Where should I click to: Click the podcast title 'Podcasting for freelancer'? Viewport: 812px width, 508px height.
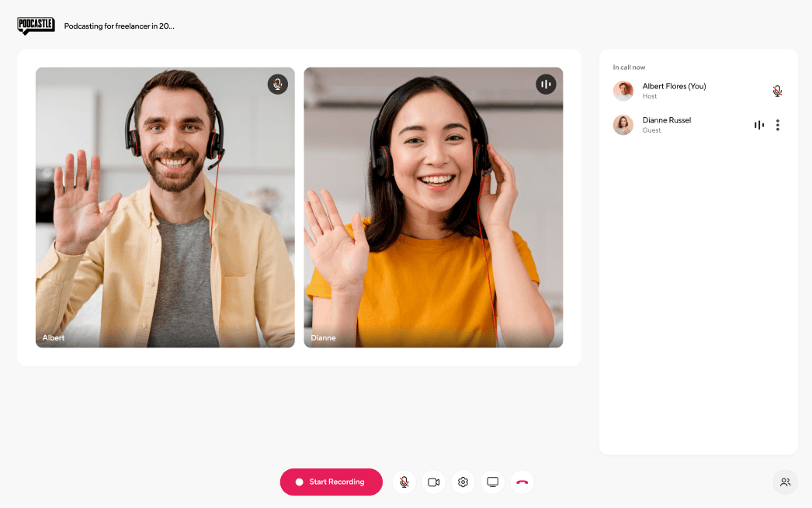tap(120, 26)
